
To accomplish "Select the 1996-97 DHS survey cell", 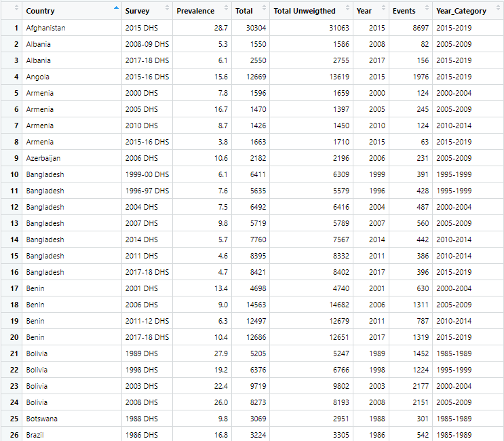I will [x=147, y=191].
